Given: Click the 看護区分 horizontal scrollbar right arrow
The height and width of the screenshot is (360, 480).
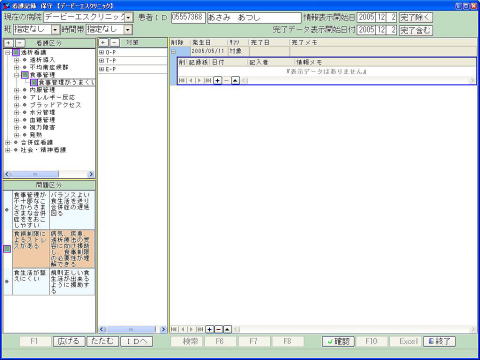Looking at the screenshot, I should (91, 174).
